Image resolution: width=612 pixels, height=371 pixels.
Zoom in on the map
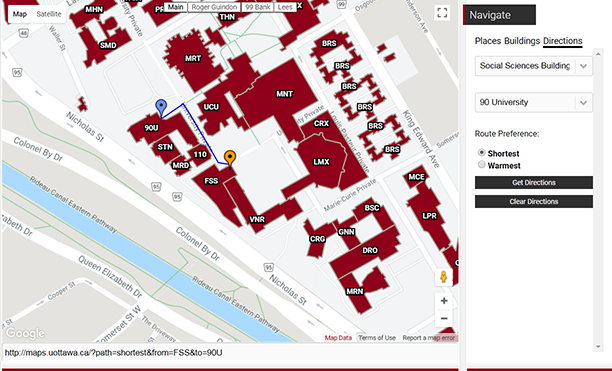444,301
